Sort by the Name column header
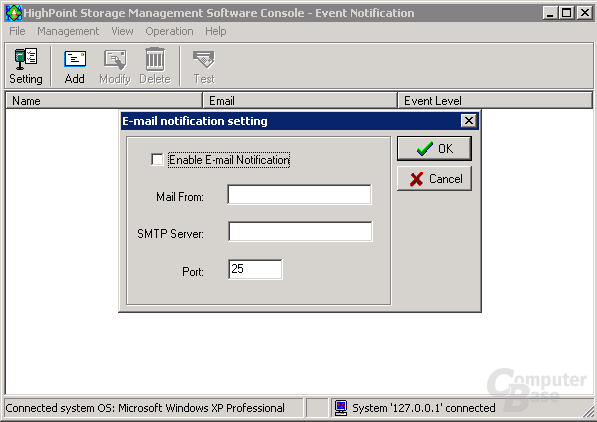This screenshot has height=422, width=597. click(104, 101)
